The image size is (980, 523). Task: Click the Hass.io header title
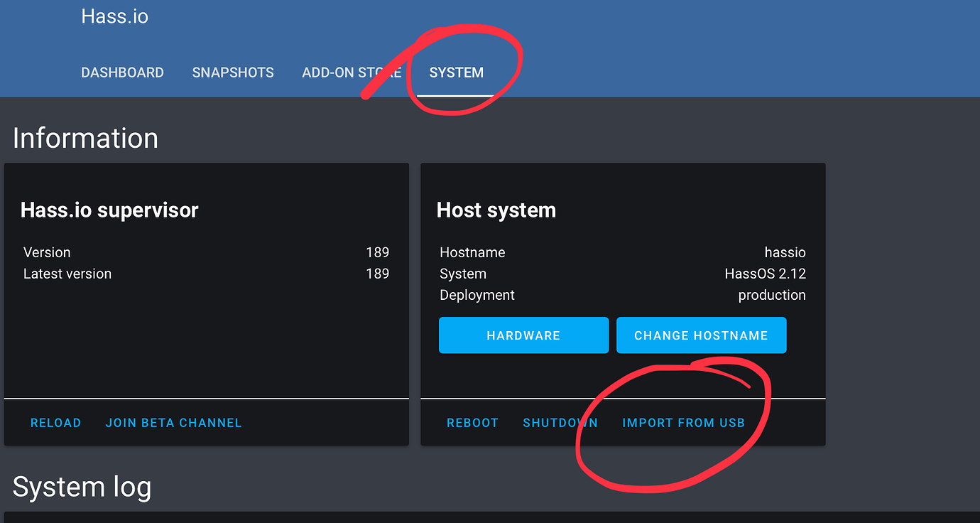(x=114, y=16)
